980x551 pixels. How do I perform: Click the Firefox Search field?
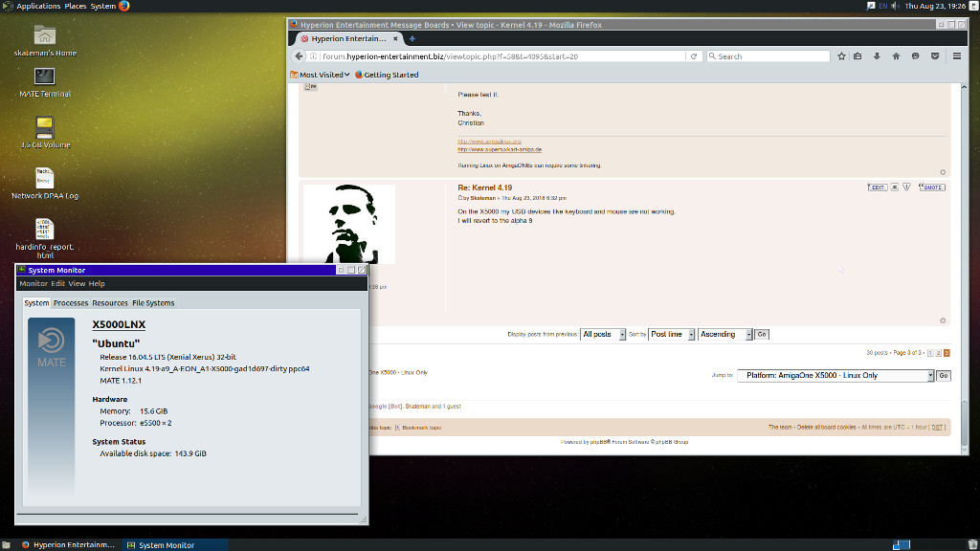768,56
